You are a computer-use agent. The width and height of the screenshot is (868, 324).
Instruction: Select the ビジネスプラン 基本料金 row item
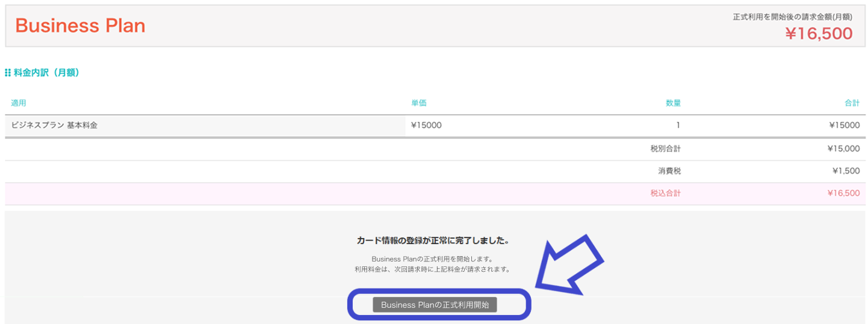coord(54,126)
